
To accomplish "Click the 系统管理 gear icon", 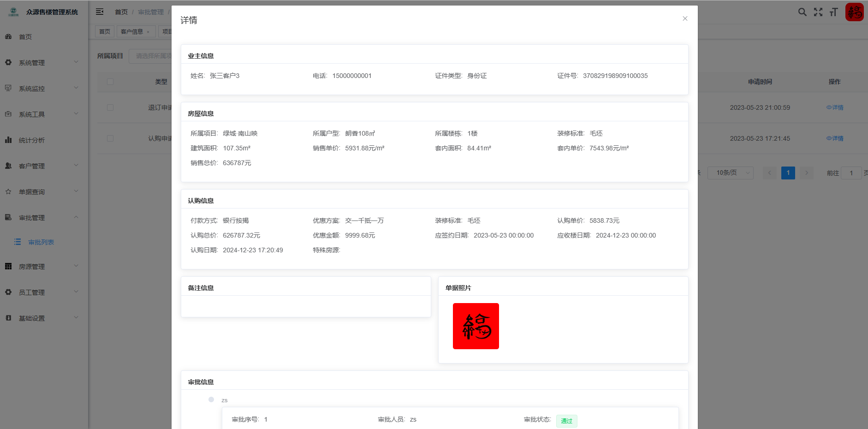I will pyautogui.click(x=8, y=62).
